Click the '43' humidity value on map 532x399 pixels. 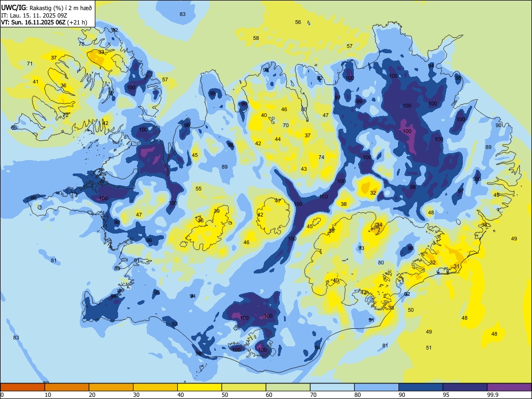click(x=304, y=169)
